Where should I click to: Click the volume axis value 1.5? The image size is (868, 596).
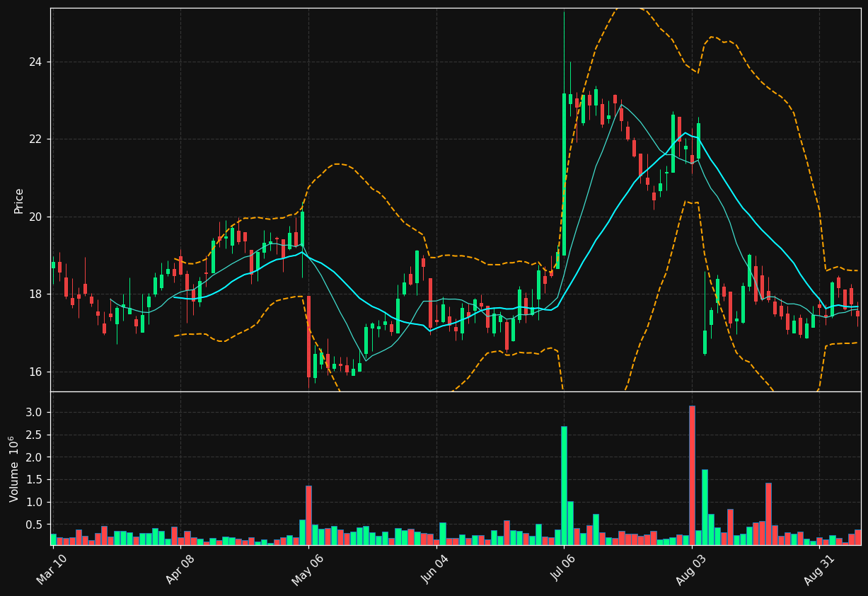pos(35,480)
